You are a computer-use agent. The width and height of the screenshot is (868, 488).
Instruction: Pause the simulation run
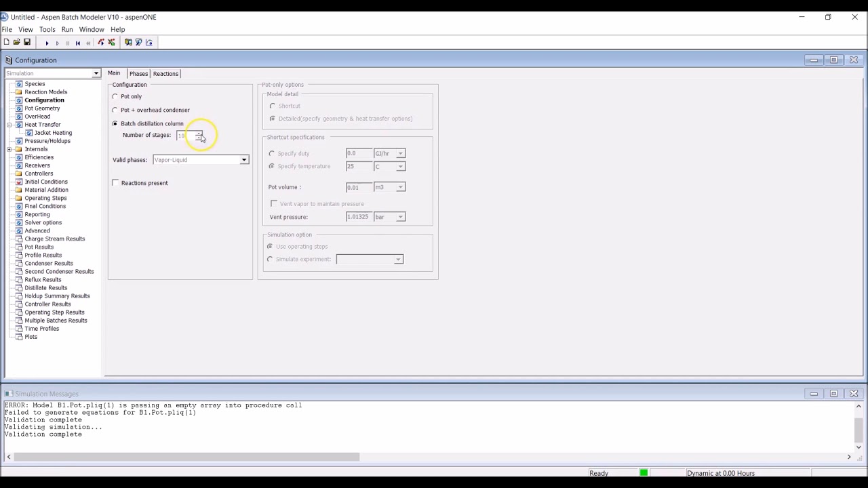point(67,43)
